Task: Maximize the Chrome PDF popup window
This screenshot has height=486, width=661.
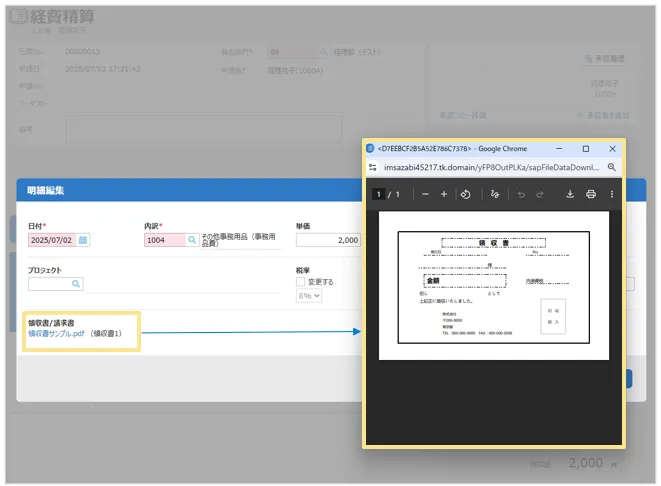Action: (x=586, y=148)
